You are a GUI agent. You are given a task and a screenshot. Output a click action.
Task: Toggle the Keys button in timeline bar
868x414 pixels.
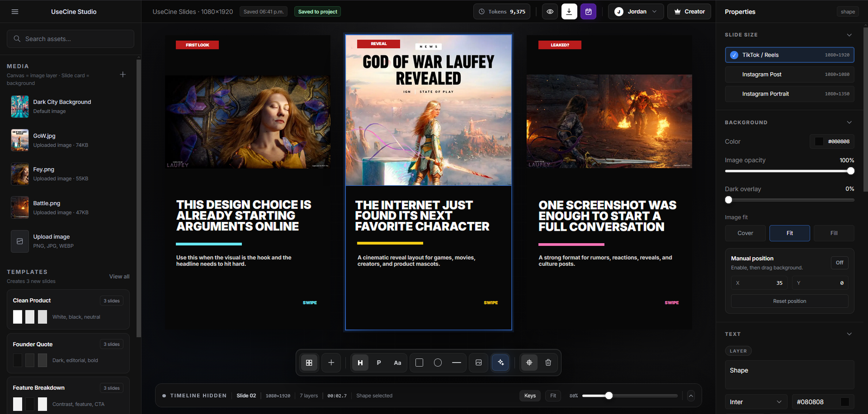530,396
